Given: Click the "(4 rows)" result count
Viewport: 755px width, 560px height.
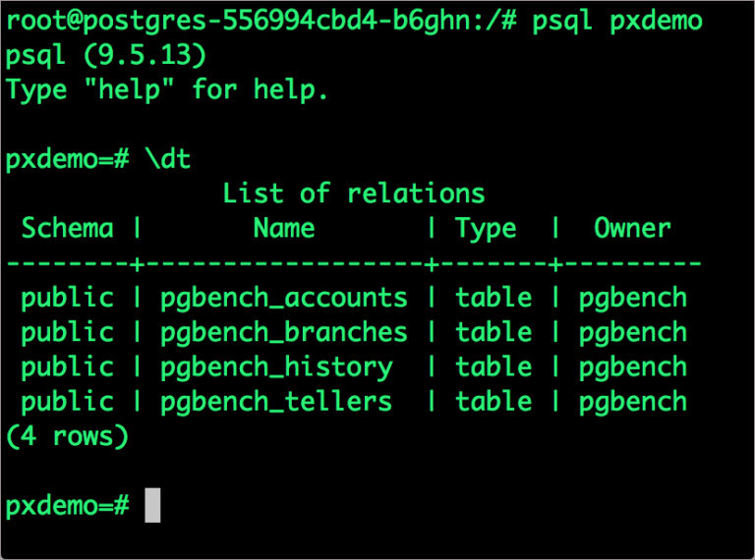Looking at the screenshot, I should point(67,436).
